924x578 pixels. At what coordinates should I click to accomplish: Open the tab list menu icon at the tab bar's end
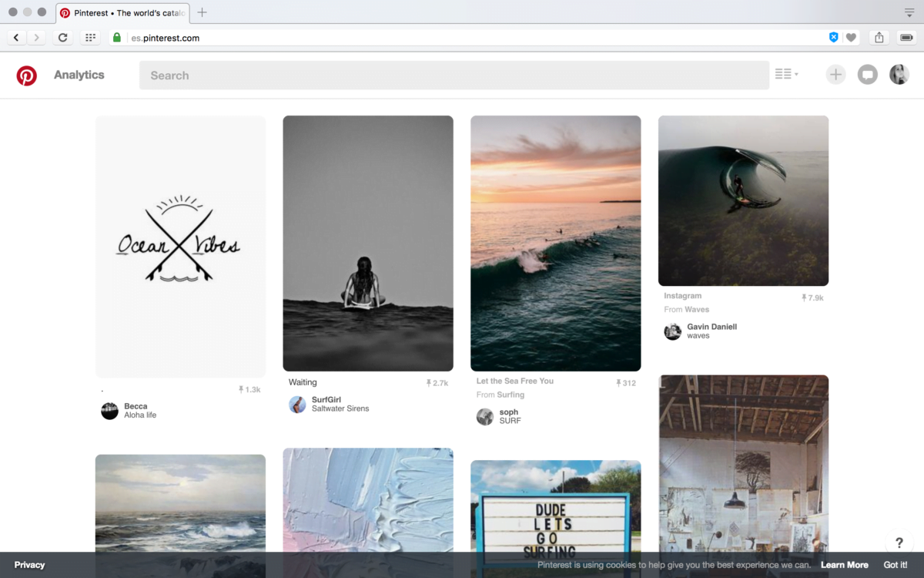click(x=909, y=12)
